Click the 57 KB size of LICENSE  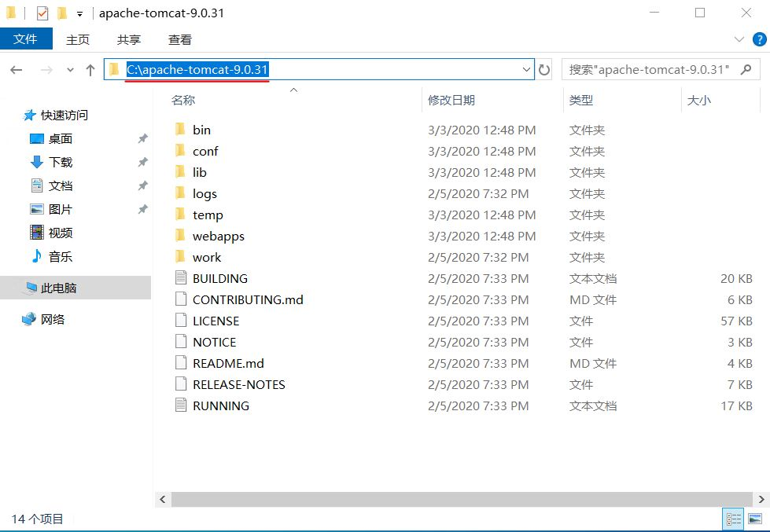(x=736, y=321)
